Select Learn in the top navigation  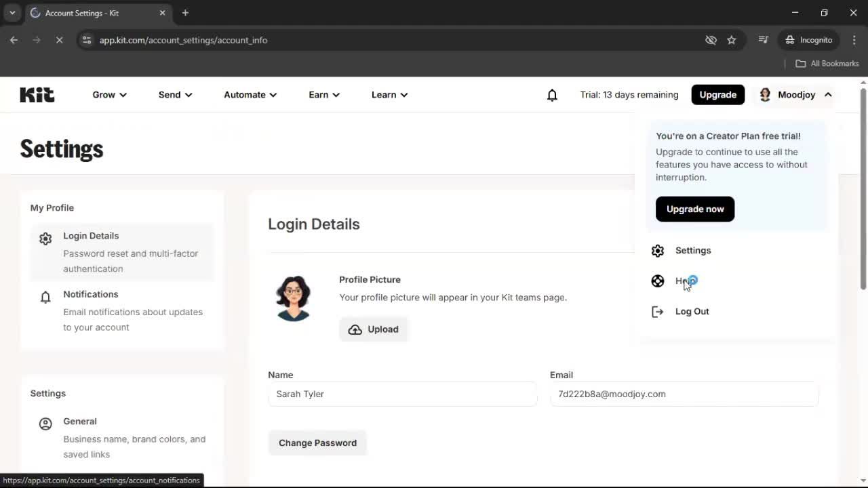(x=389, y=95)
